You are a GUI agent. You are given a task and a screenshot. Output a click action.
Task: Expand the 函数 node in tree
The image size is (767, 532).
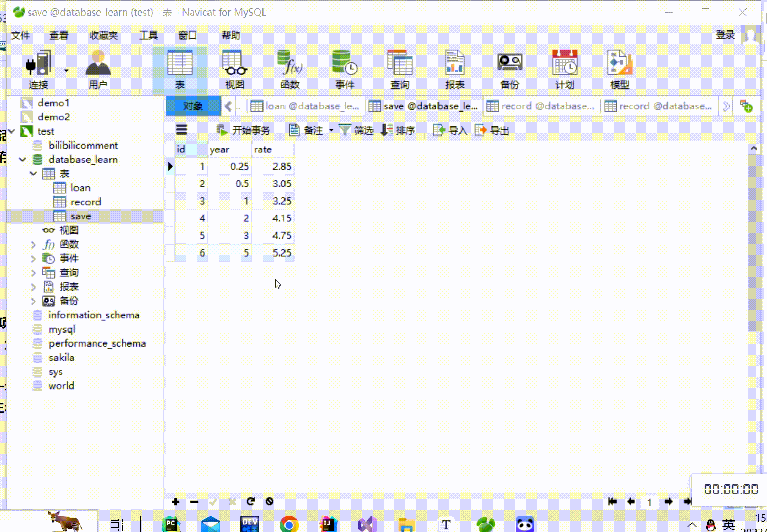34,245
